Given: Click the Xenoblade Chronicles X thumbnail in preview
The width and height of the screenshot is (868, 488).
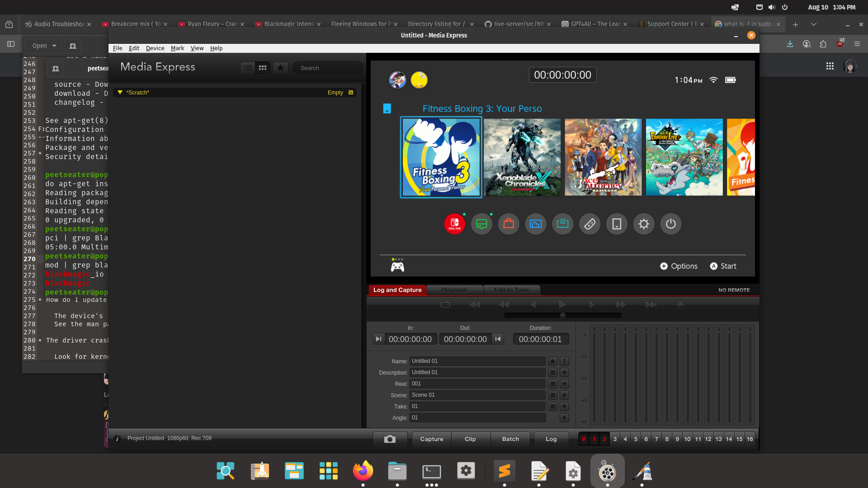Looking at the screenshot, I should tap(522, 157).
